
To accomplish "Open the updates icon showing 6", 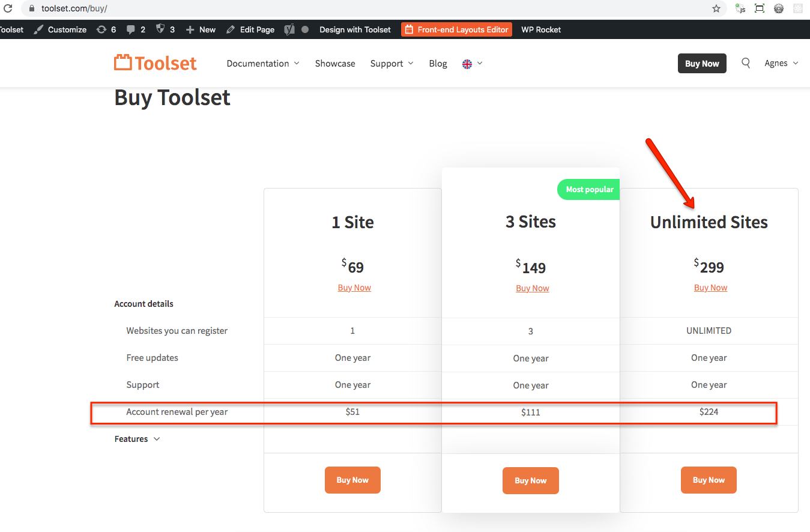I will pos(106,29).
